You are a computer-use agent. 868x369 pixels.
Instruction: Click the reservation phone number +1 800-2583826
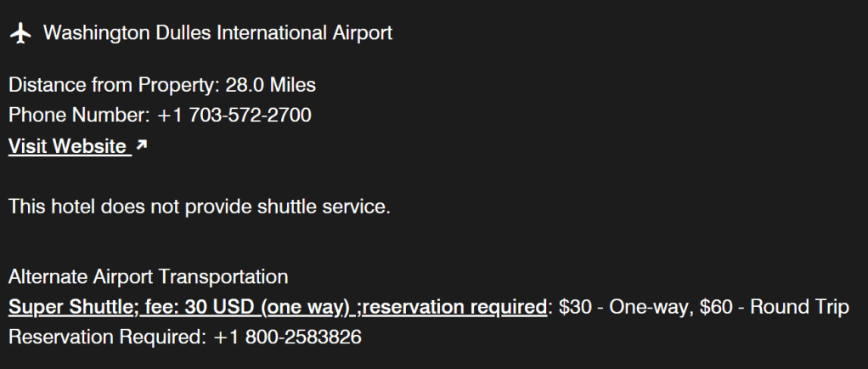click(287, 337)
